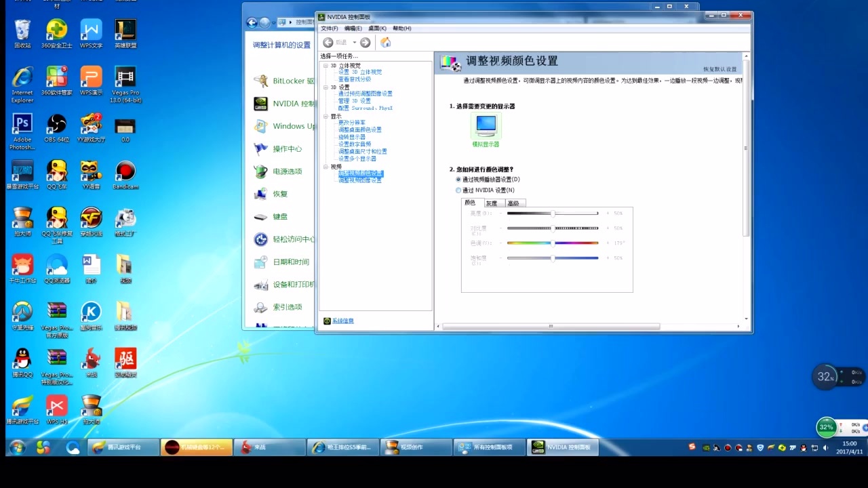Image resolution: width=868 pixels, height=488 pixels.
Task: Open BitLocker item in Control Panel window
Action: click(285, 81)
